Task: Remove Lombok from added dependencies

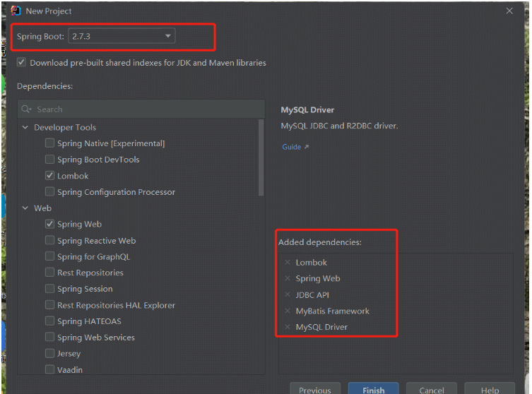Action: (x=288, y=262)
